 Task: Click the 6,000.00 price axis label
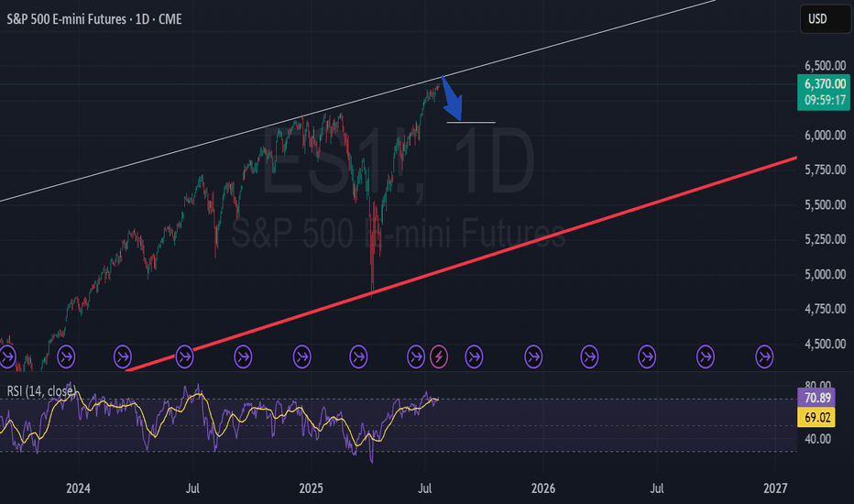(825, 135)
